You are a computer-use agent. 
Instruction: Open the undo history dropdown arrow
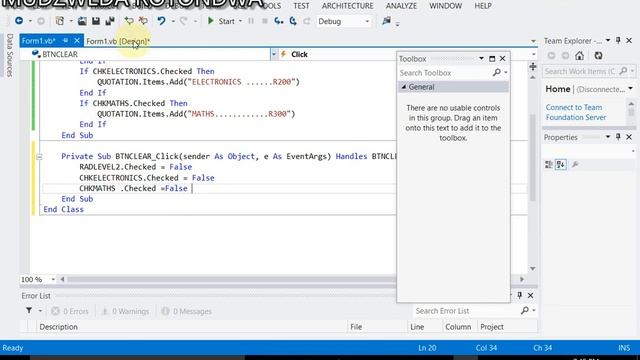click(x=173, y=21)
